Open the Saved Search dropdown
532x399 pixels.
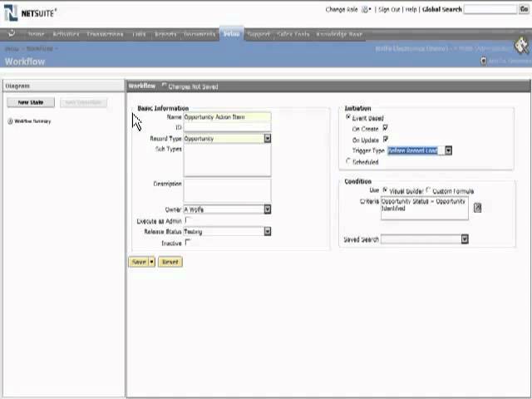click(465, 239)
